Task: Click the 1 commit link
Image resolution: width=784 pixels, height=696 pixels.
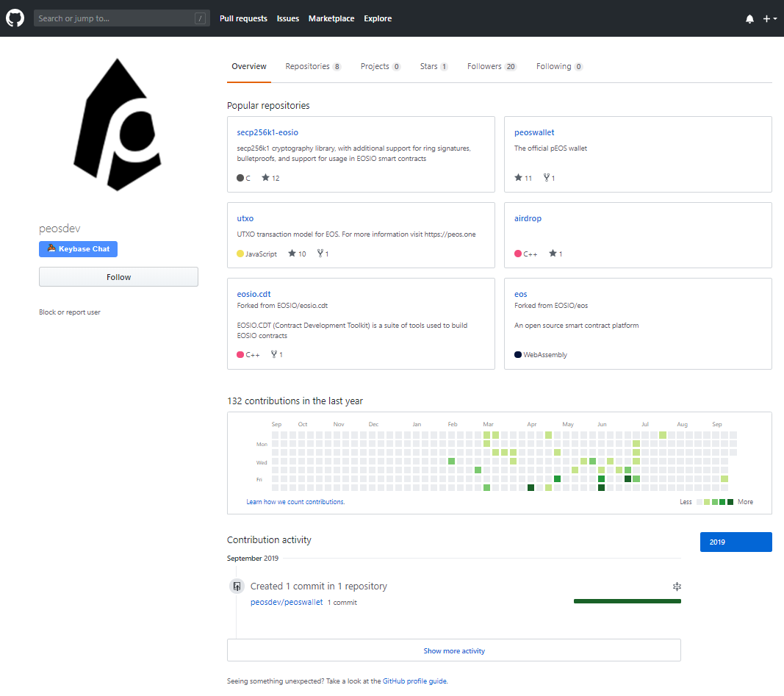Action: (342, 603)
